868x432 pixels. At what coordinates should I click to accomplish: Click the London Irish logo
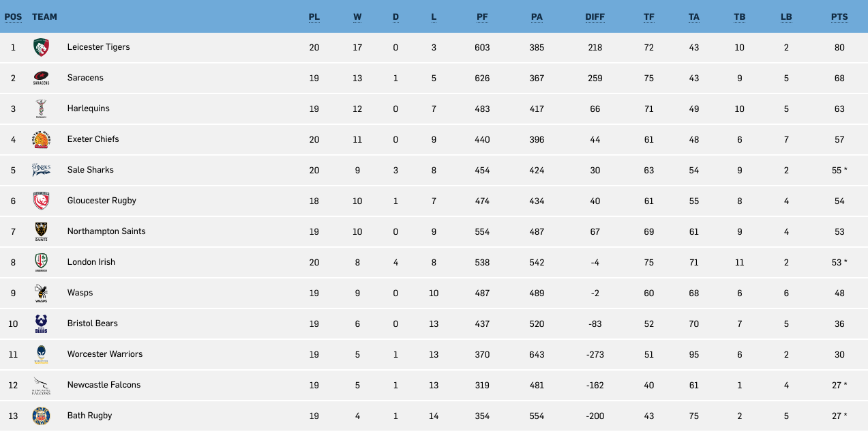point(41,263)
